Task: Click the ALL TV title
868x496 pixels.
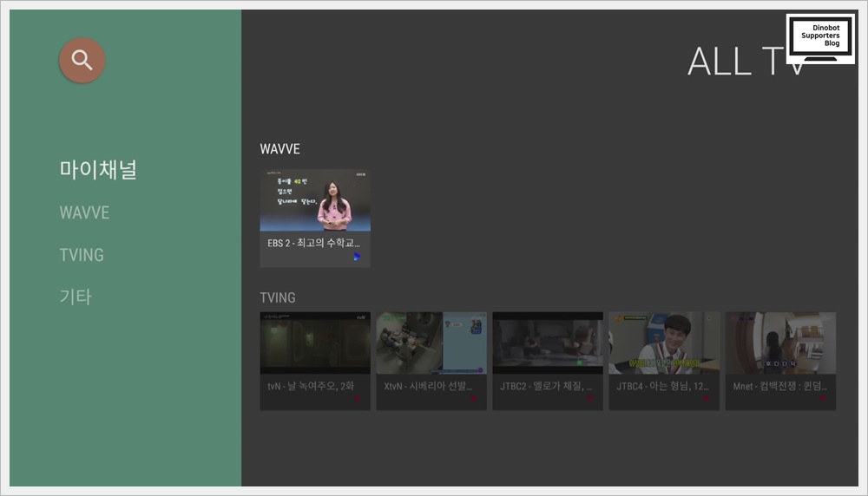Action: [x=745, y=62]
